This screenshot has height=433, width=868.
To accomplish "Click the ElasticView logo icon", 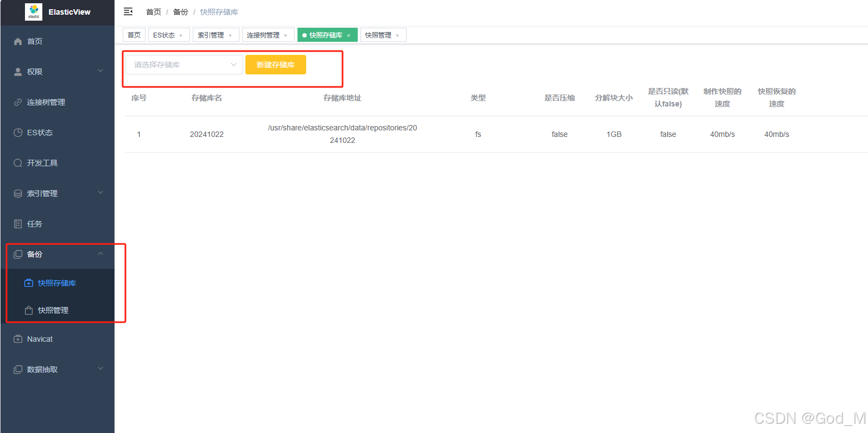I will 34,12.
